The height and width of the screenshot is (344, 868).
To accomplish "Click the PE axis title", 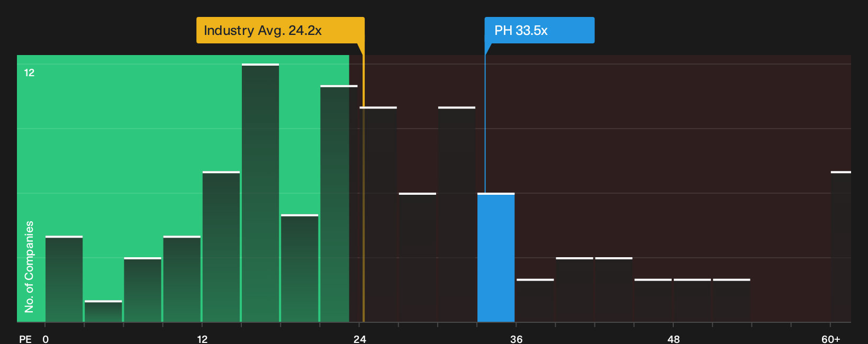I will [x=25, y=339].
